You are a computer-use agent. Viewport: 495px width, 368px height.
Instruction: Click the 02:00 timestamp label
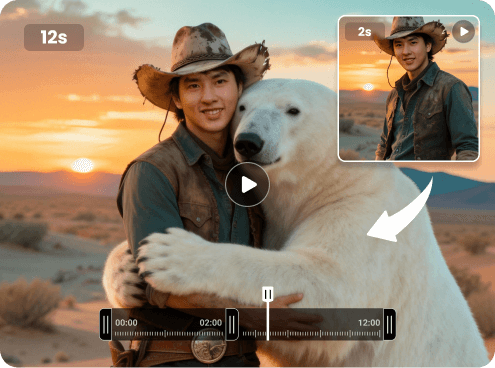[x=211, y=323]
